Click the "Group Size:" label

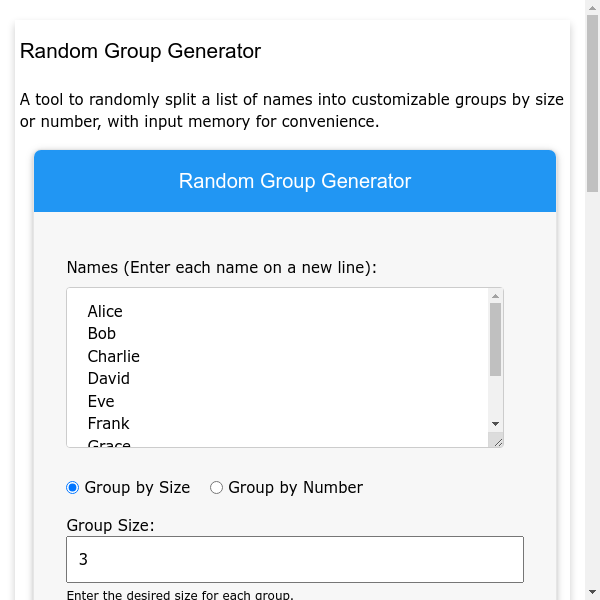[111, 525]
